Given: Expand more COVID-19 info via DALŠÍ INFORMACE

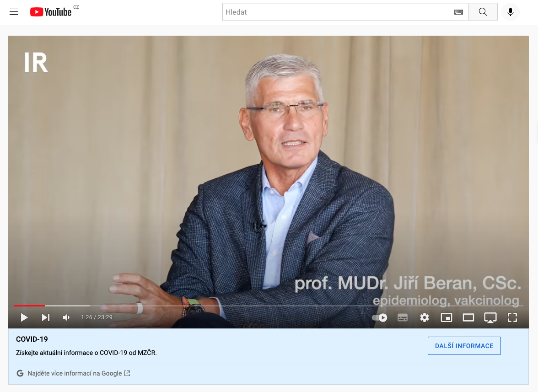Looking at the screenshot, I should click(x=464, y=346).
